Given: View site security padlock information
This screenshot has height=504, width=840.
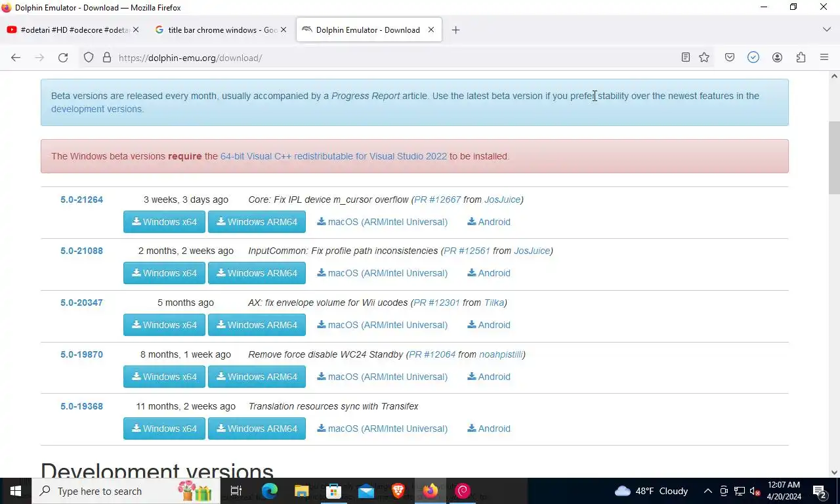Looking at the screenshot, I should [107, 58].
